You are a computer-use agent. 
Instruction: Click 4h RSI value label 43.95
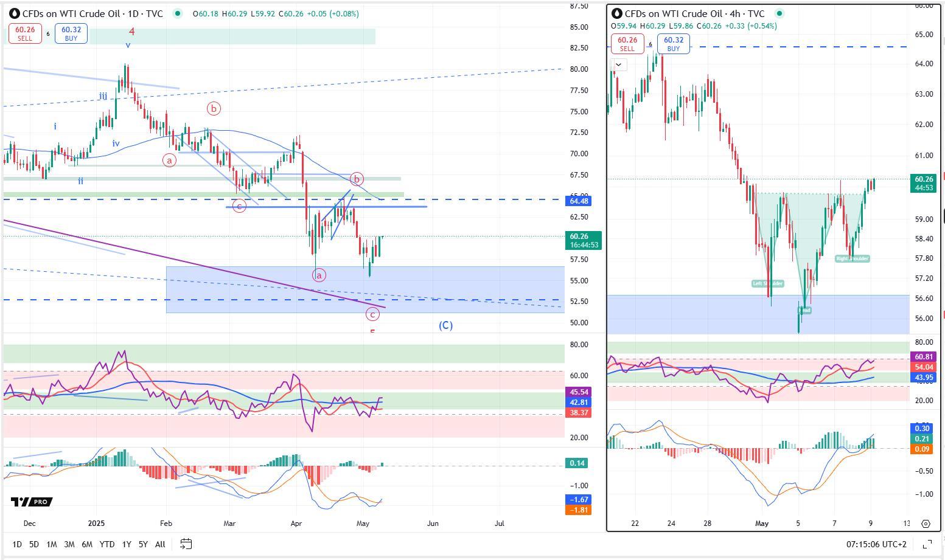pyautogui.click(x=924, y=378)
